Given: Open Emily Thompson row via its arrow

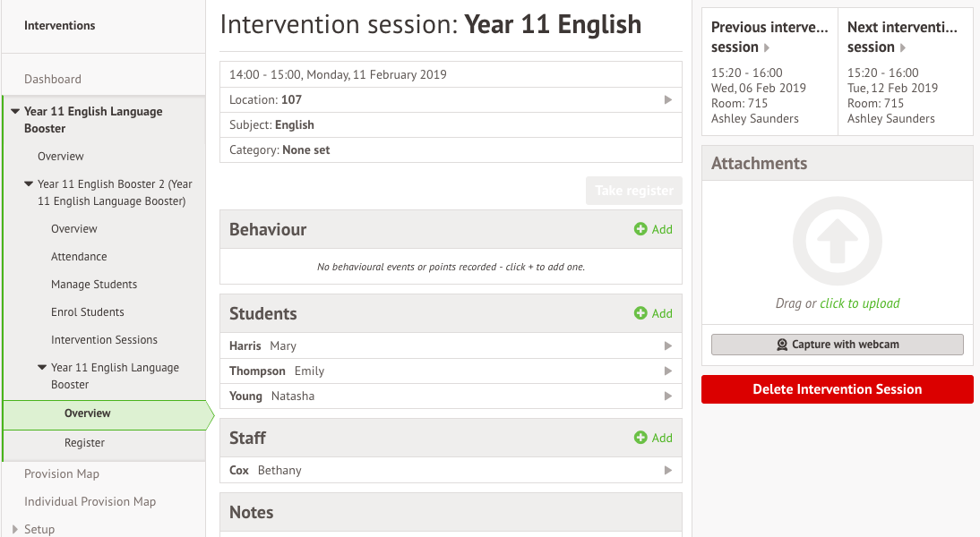Looking at the screenshot, I should tap(668, 371).
